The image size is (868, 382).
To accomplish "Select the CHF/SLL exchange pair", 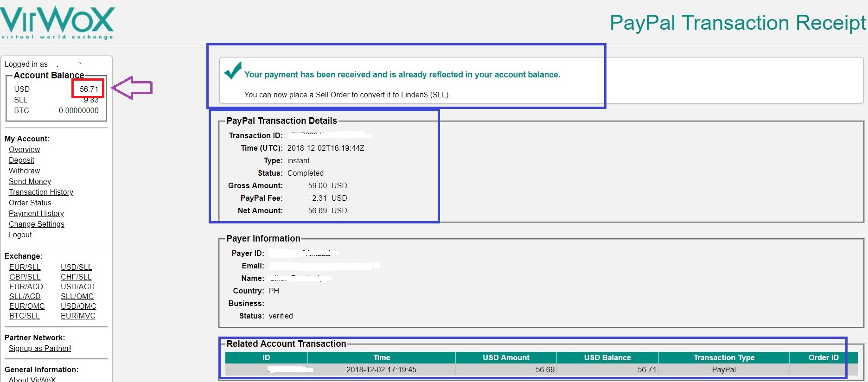I will click(76, 277).
